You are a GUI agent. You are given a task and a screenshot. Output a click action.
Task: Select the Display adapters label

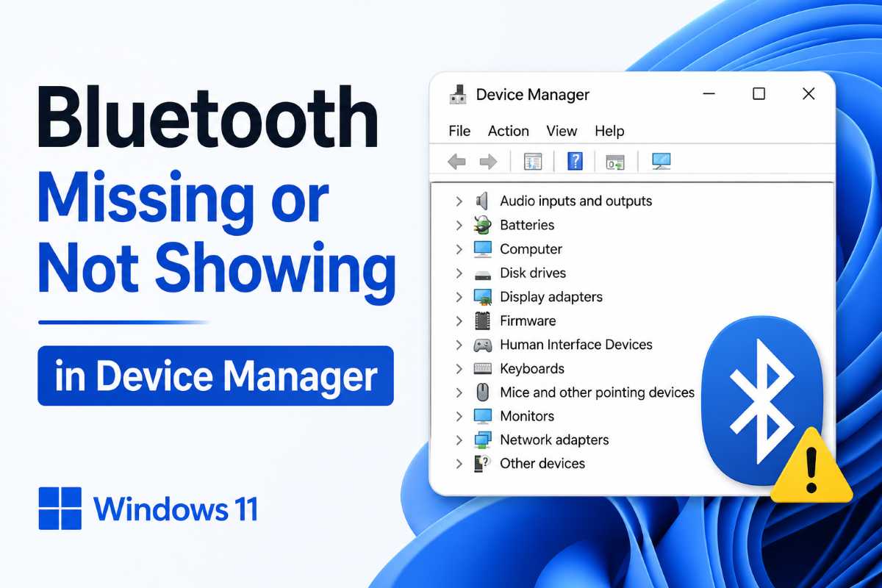pyautogui.click(x=551, y=297)
